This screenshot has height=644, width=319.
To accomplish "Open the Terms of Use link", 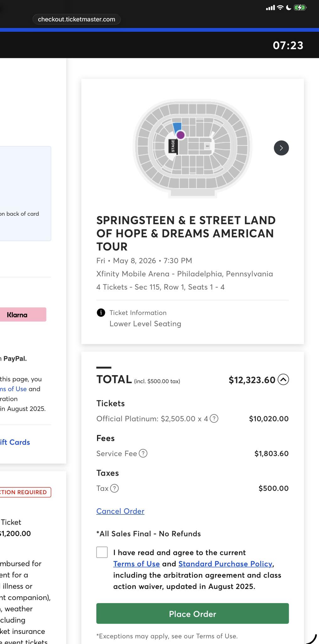I will click(x=136, y=564).
